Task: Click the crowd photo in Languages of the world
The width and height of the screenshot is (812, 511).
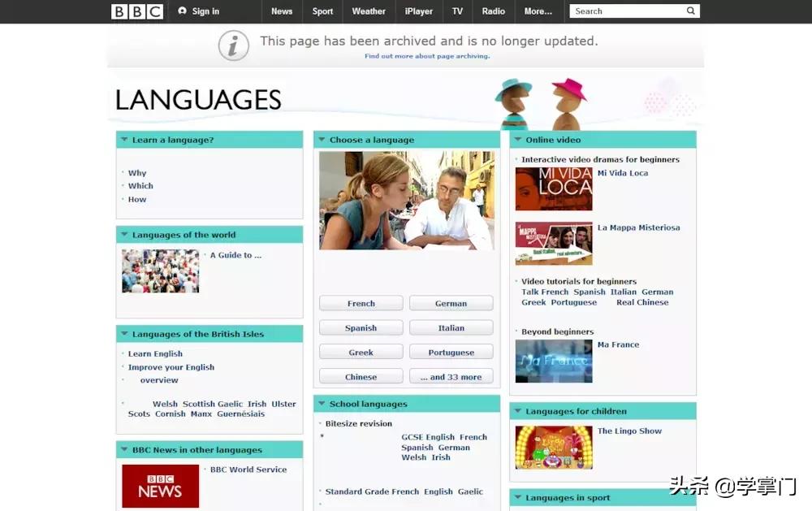Action: 161,271
